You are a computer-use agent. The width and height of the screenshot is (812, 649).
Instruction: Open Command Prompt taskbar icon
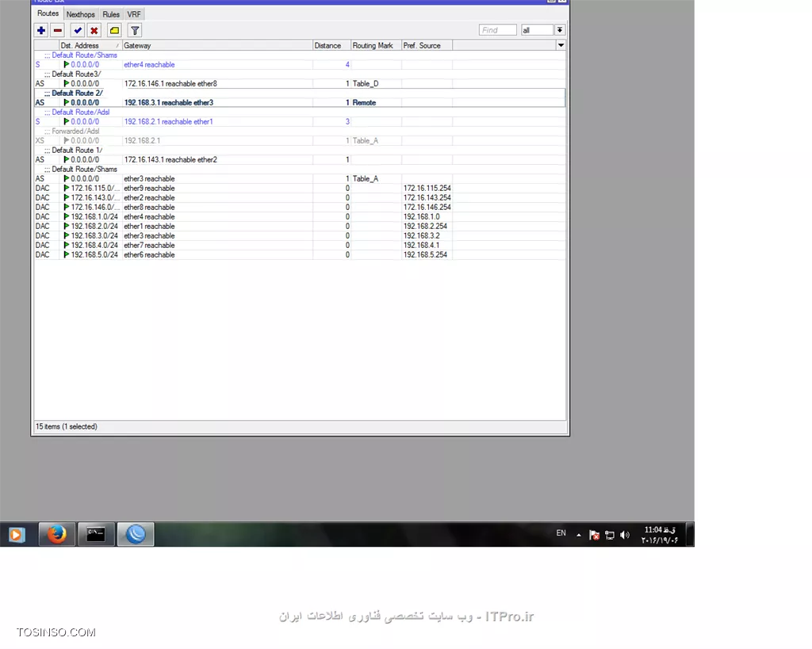point(96,534)
